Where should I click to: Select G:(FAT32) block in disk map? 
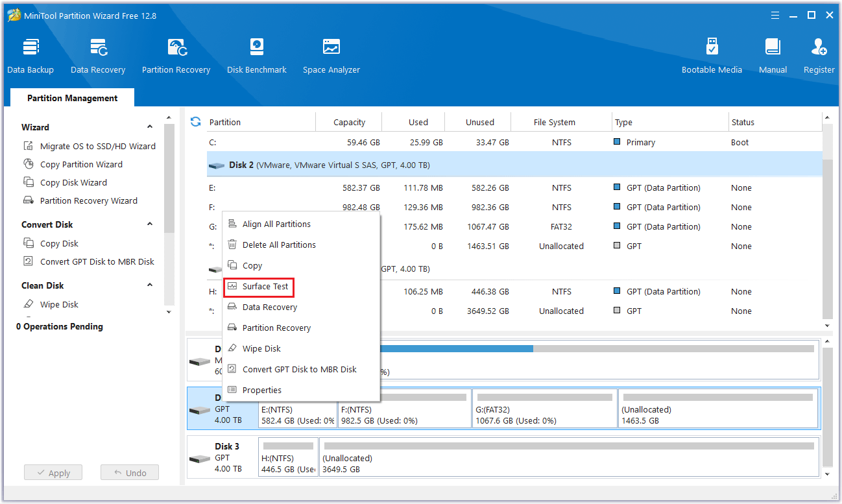545,409
